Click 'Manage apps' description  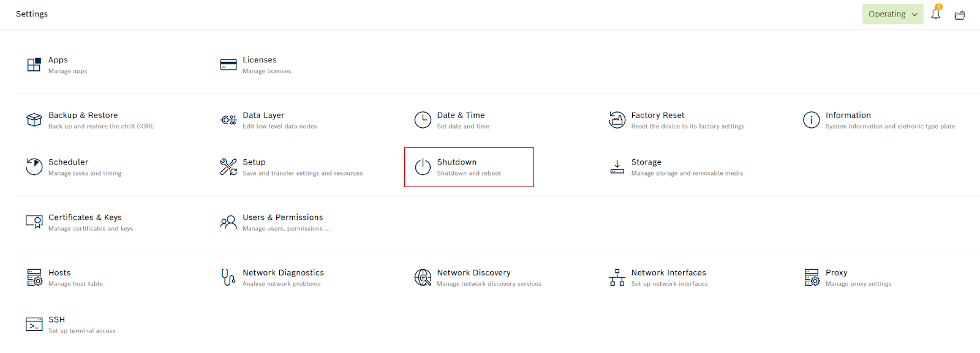click(68, 71)
